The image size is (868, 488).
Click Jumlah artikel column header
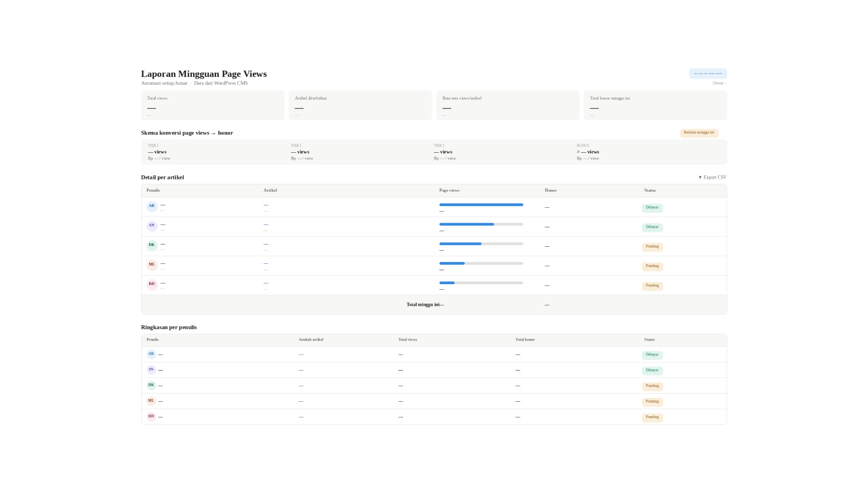click(311, 340)
